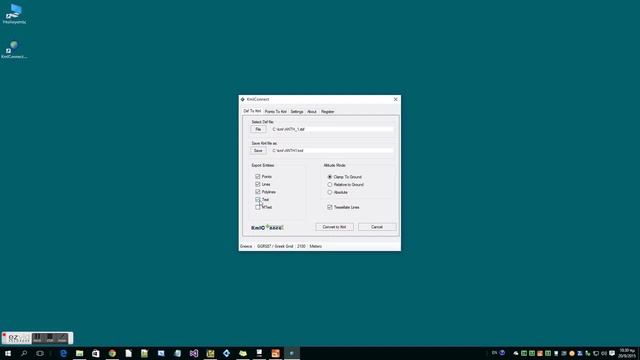Open Google Chrome from the taskbar
The image size is (640, 360).
click(112, 353)
